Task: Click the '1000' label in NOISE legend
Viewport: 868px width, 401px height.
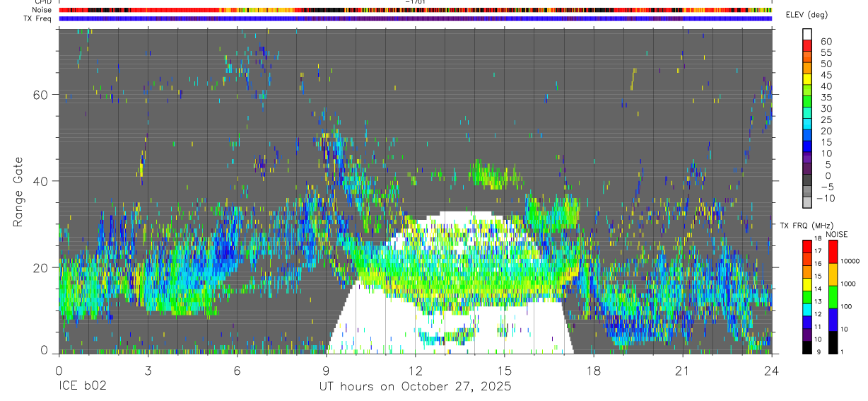Action: point(849,284)
